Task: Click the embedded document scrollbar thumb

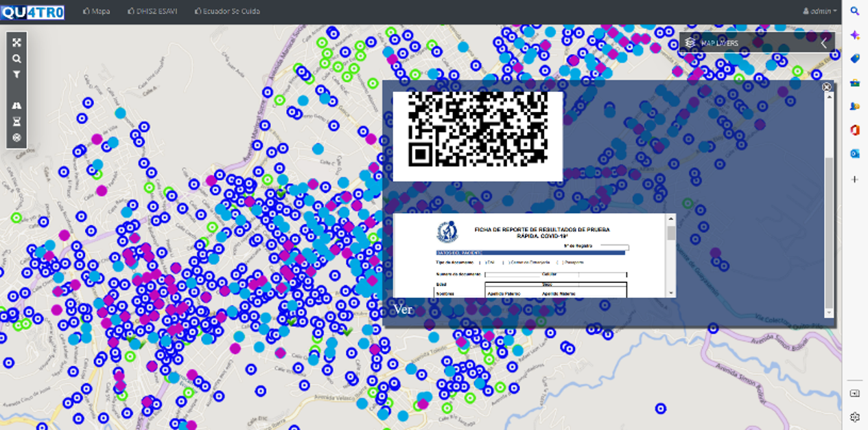Action: click(671, 233)
